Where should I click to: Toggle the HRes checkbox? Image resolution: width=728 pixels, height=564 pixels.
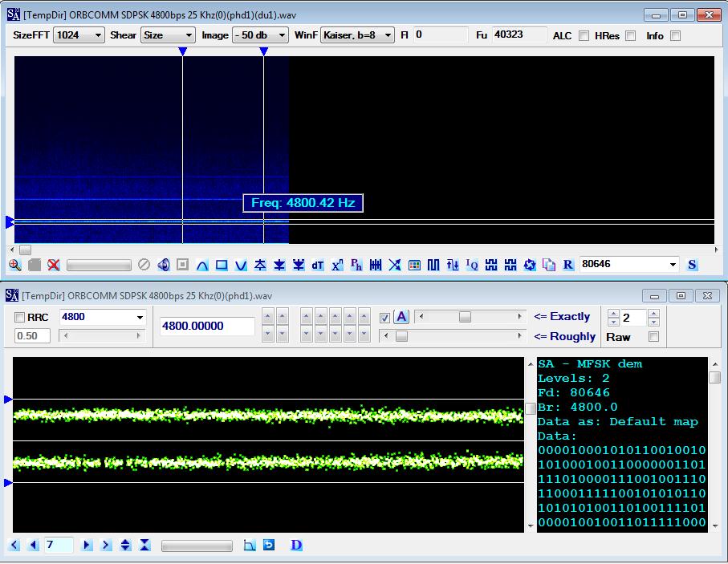pyautogui.click(x=631, y=36)
